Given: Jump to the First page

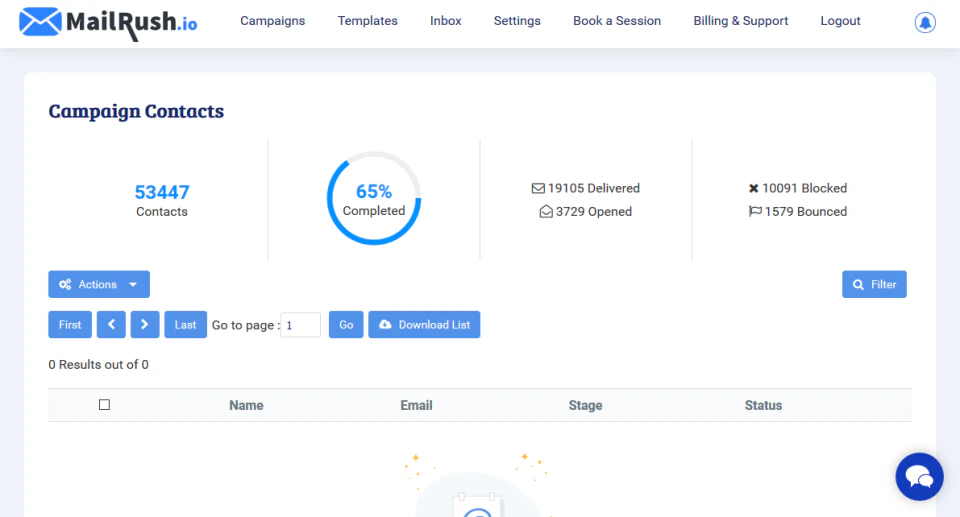Looking at the screenshot, I should point(70,325).
